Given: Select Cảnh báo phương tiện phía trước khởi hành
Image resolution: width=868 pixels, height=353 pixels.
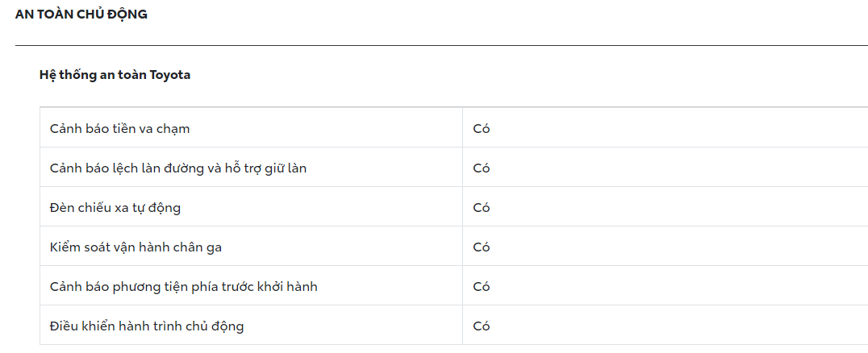Looking at the screenshot, I should coord(183,287).
